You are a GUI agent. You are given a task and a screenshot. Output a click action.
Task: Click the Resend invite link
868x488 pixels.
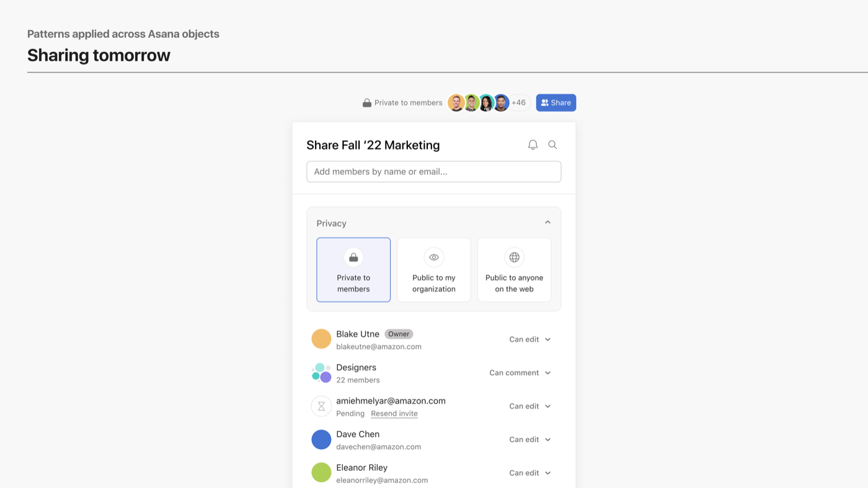394,414
